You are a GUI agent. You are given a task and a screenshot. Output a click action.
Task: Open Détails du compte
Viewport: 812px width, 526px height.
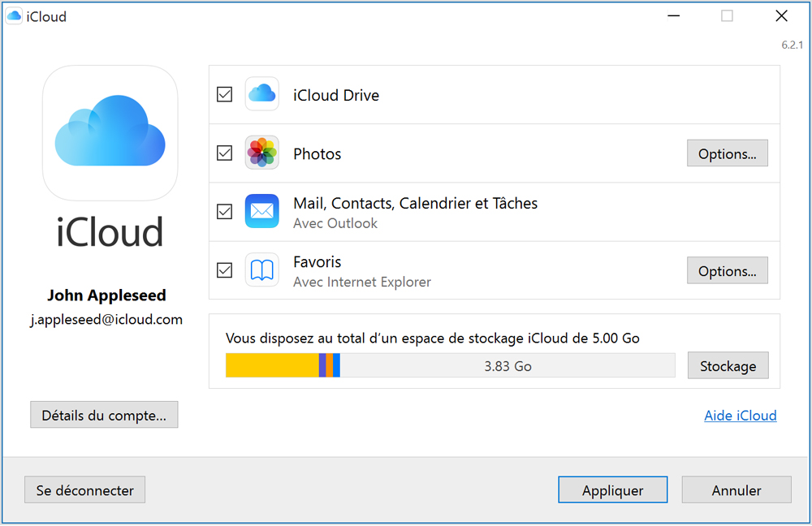(104, 415)
